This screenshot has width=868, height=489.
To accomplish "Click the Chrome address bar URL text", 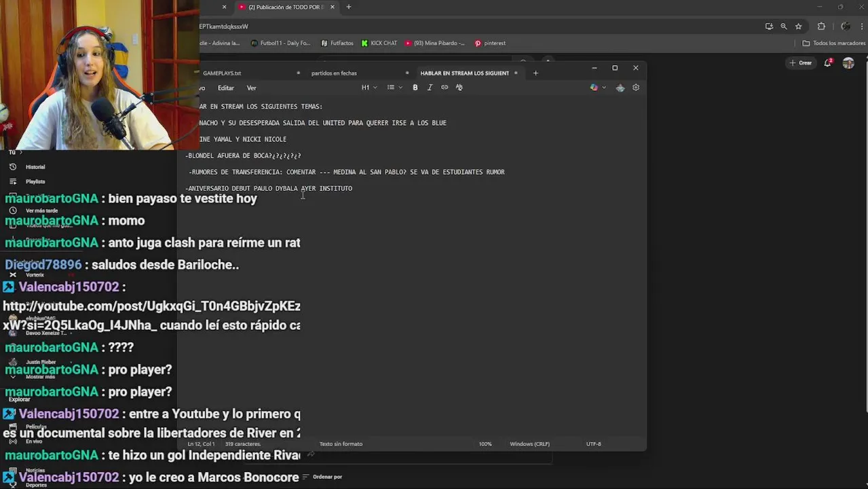I will click(x=224, y=26).
